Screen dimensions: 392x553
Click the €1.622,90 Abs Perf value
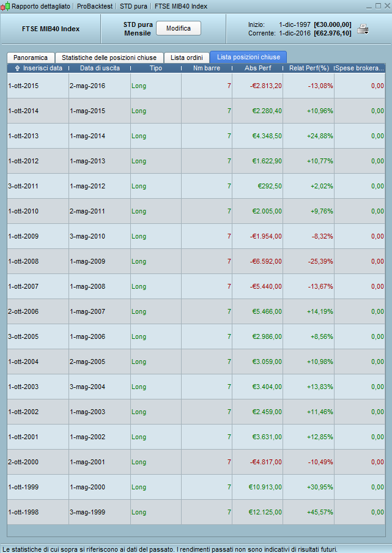[x=267, y=161]
